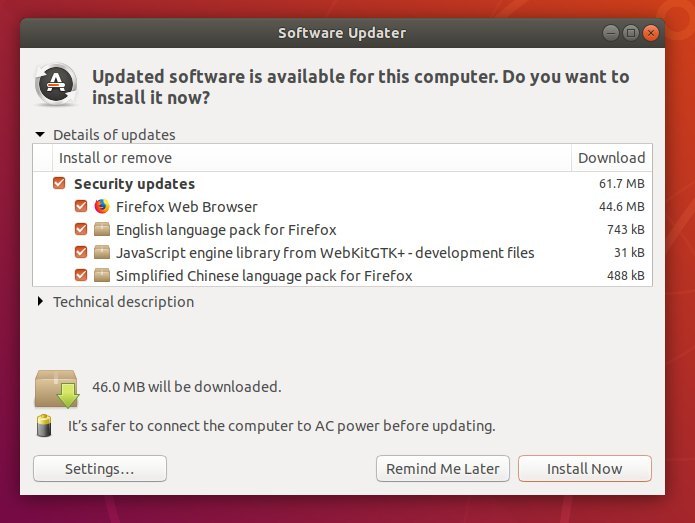Click the 31 kB size value
The height and width of the screenshot is (523, 695).
coord(629,253)
